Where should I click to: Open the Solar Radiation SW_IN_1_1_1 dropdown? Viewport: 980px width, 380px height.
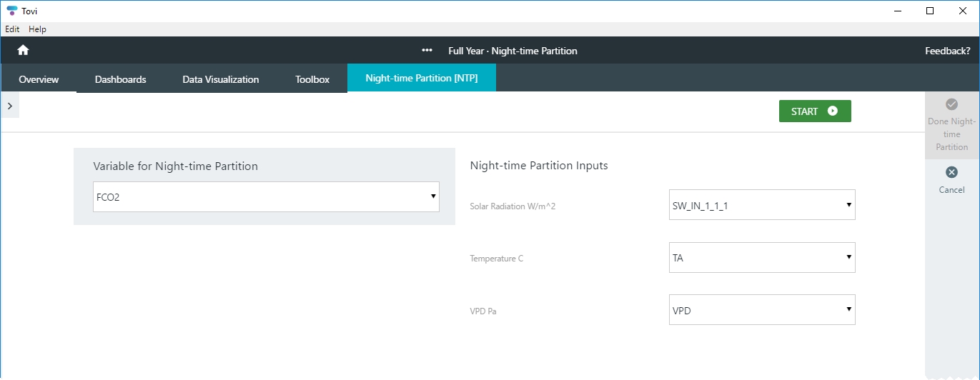tap(762, 205)
